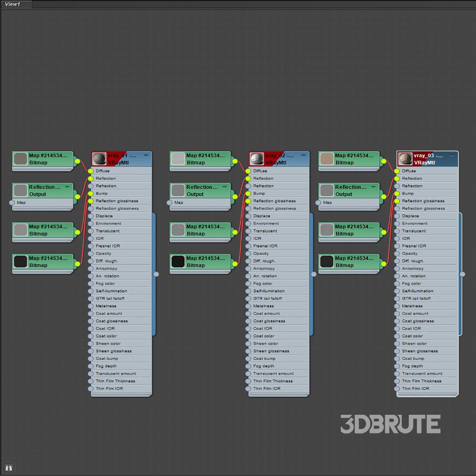The height and width of the screenshot is (476, 476).
Task: Click the binoculars search icon in bottom-left corner
Action: click(x=9, y=468)
